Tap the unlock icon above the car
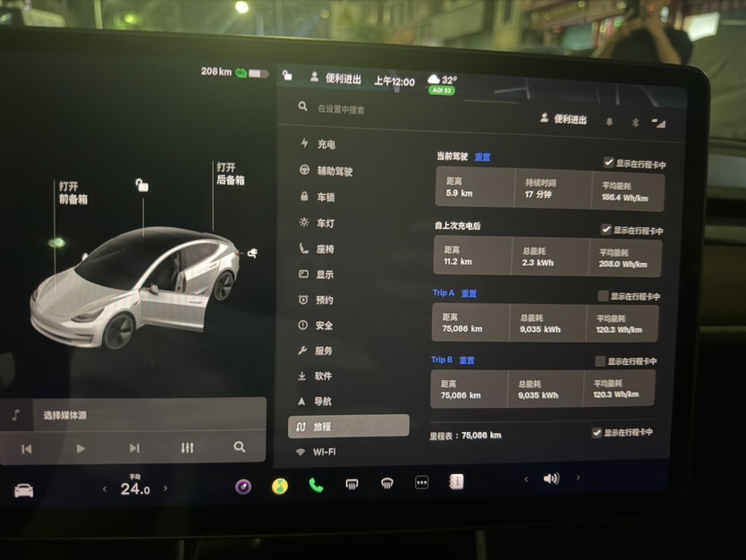This screenshot has width=746, height=560. point(142,184)
